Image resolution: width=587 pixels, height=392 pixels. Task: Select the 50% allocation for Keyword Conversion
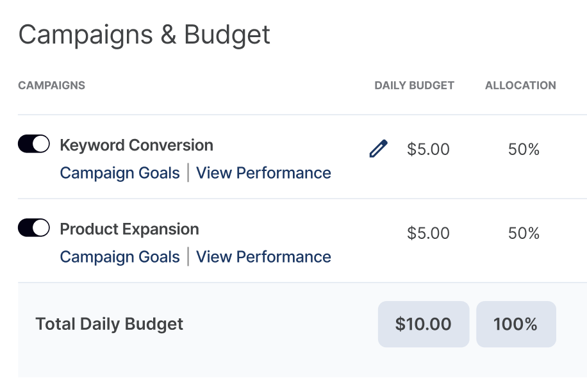524,149
